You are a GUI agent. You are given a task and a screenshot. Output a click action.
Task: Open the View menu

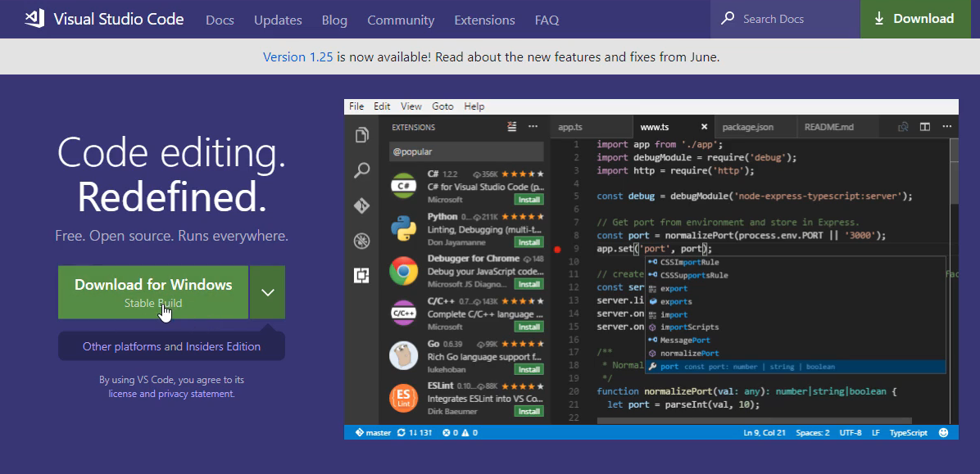pos(411,106)
